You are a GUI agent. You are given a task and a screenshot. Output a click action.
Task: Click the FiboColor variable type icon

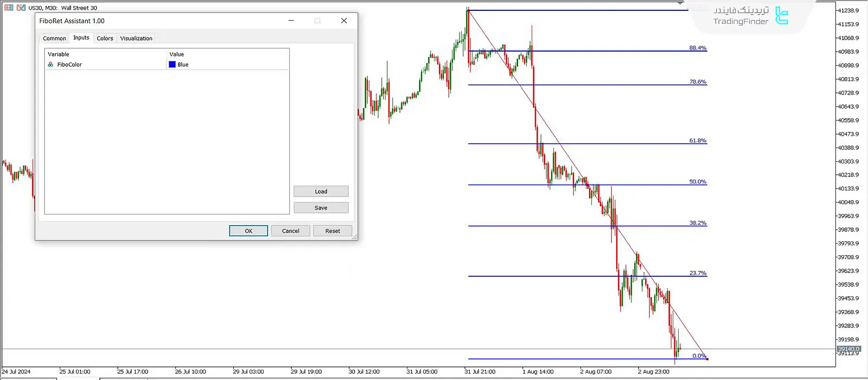click(x=50, y=65)
